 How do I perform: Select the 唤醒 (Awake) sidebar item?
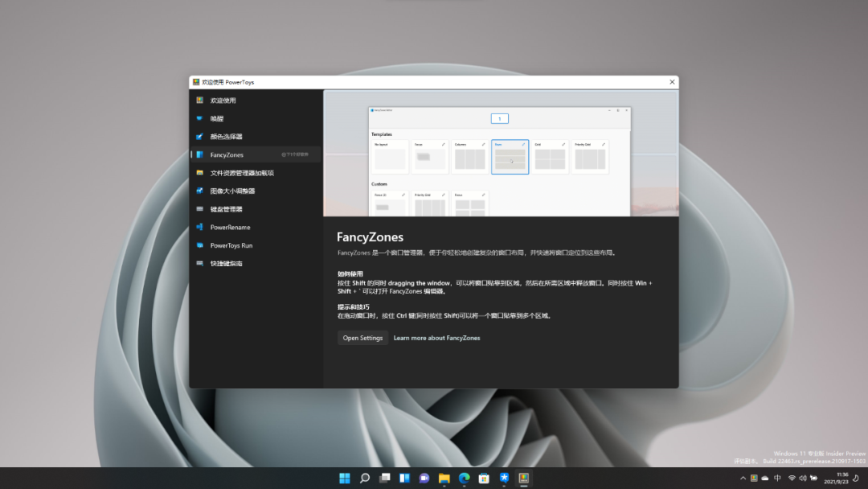[x=217, y=119]
